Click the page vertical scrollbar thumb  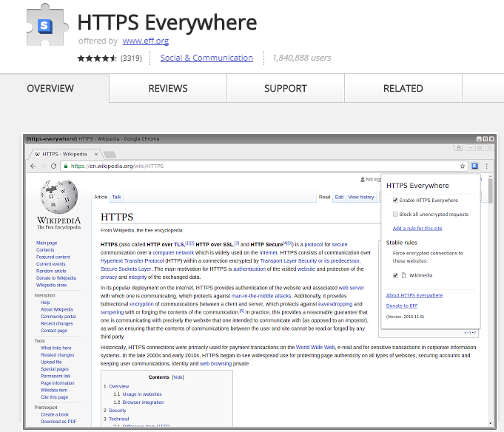click(x=490, y=191)
